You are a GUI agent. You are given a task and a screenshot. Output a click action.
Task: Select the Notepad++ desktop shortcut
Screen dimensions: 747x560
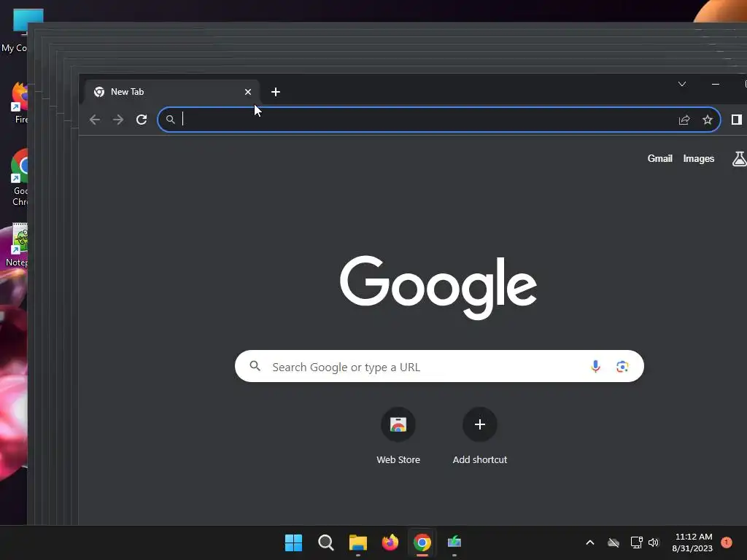(16, 245)
